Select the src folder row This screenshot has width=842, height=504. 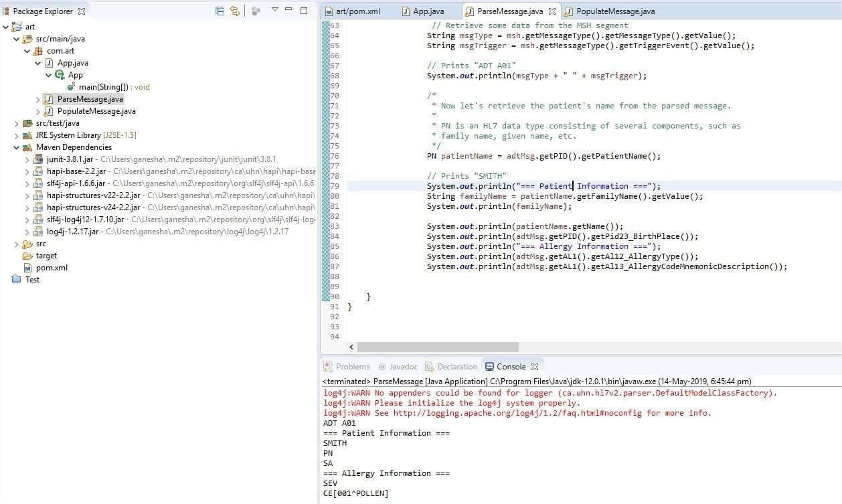click(41, 244)
